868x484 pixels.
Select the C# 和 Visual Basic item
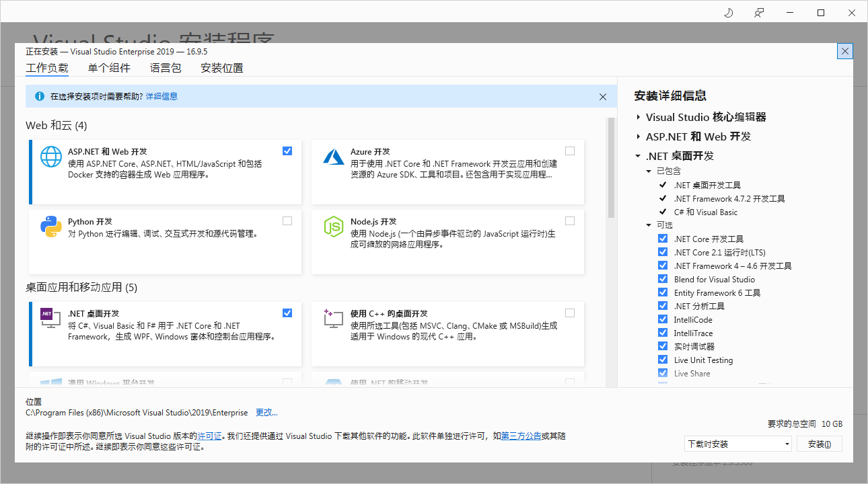tap(706, 212)
